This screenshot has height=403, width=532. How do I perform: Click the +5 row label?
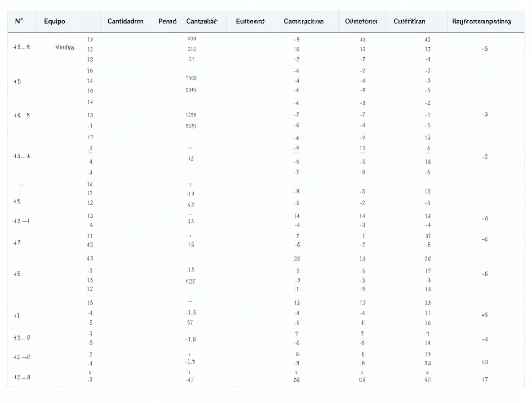17,273
